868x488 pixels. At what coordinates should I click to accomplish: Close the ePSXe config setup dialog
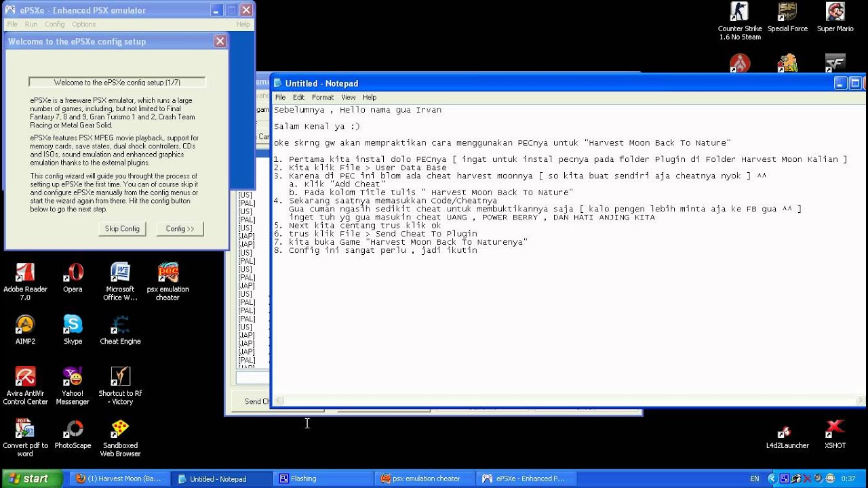220,41
